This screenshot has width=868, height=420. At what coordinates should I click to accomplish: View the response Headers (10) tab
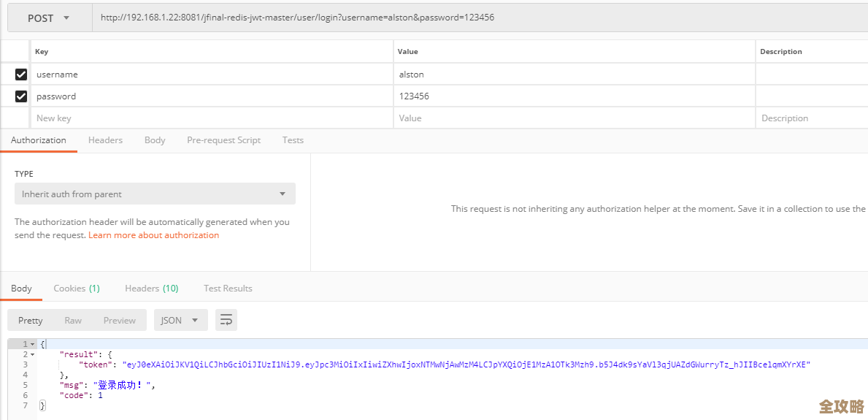click(x=151, y=289)
